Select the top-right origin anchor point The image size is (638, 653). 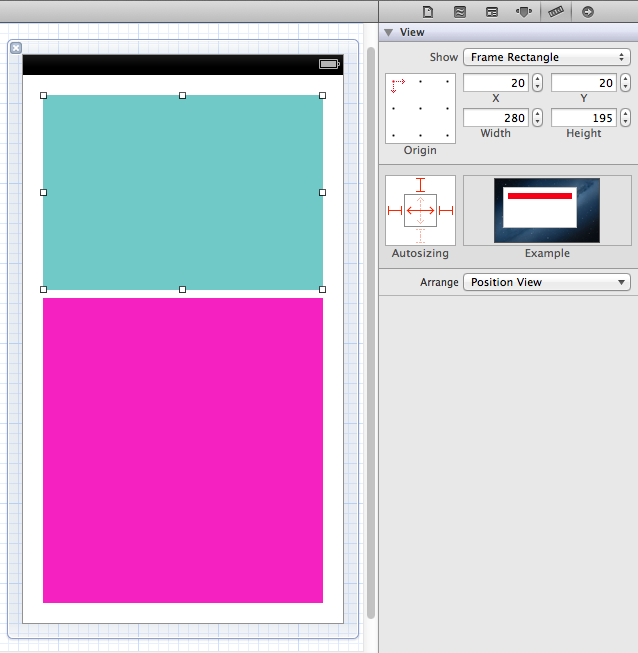(447, 82)
